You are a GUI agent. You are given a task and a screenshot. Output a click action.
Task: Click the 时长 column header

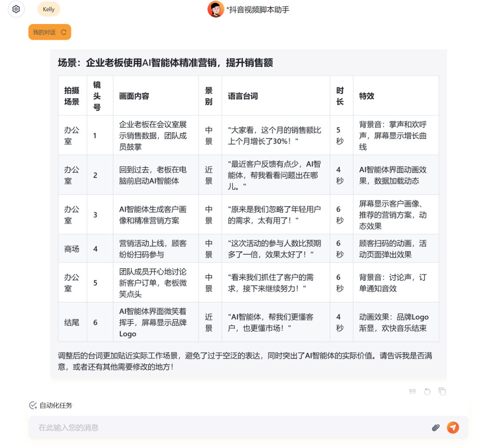[x=341, y=96]
